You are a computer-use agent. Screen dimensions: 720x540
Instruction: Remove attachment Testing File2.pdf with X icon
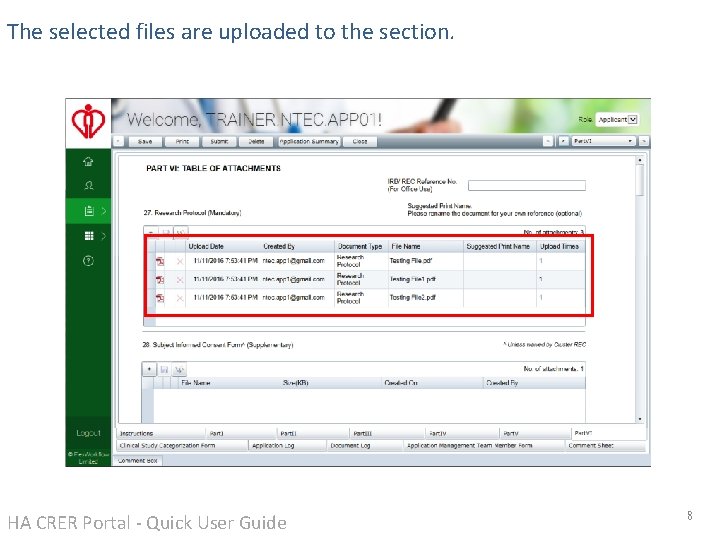point(180,298)
